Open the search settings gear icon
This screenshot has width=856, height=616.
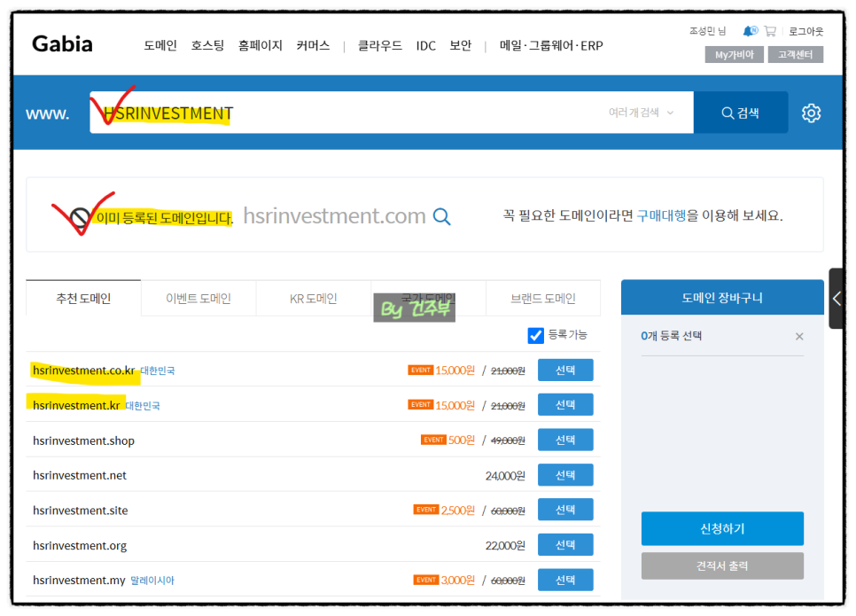point(811,113)
